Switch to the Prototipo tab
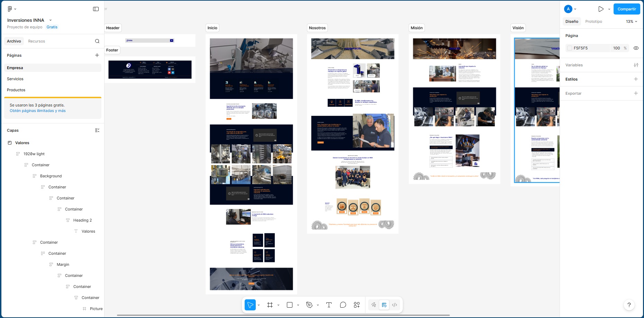The width and height of the screenshot is (644, 318). click(x=593, y=21)
